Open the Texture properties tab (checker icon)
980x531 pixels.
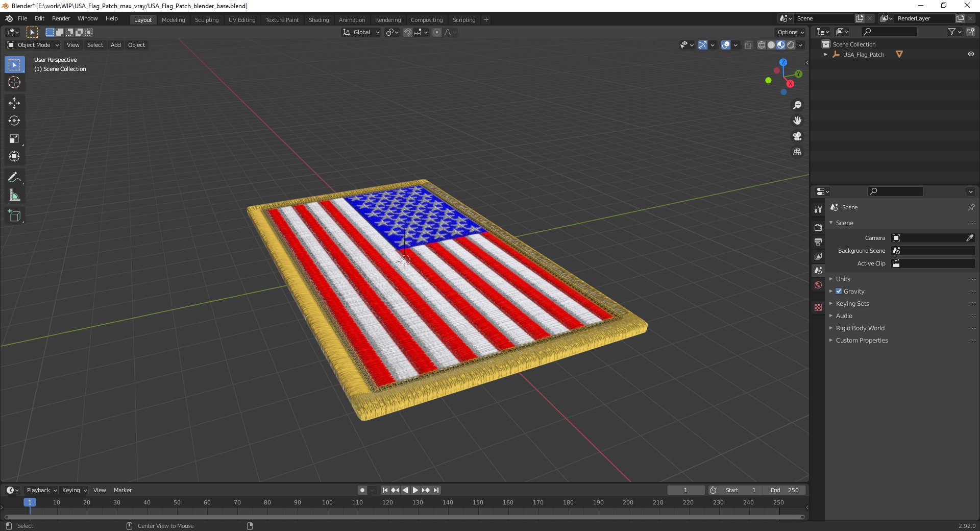[x=818, y=307]
